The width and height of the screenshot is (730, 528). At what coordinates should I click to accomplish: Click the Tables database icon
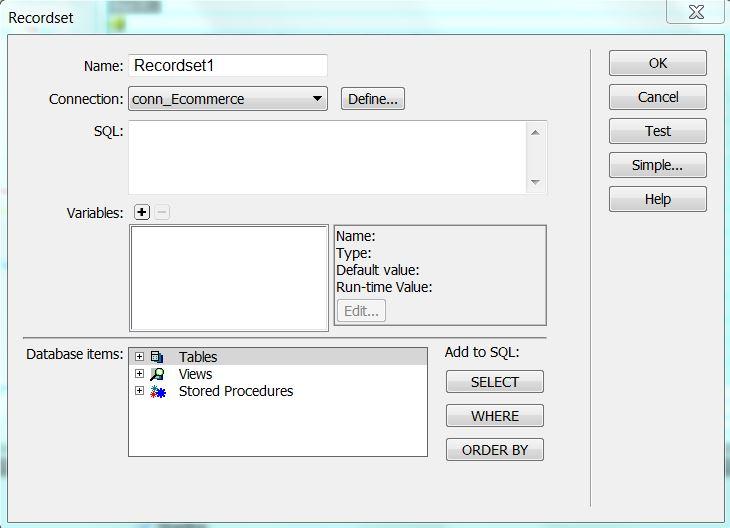pyautogui.click(x=157, y=357)
